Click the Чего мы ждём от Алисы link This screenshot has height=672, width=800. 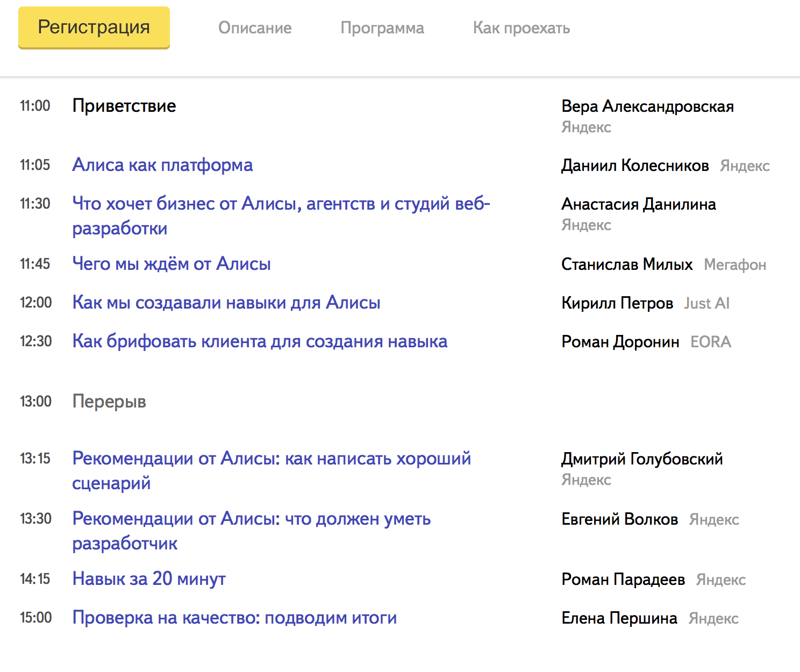tap(172, 264)
